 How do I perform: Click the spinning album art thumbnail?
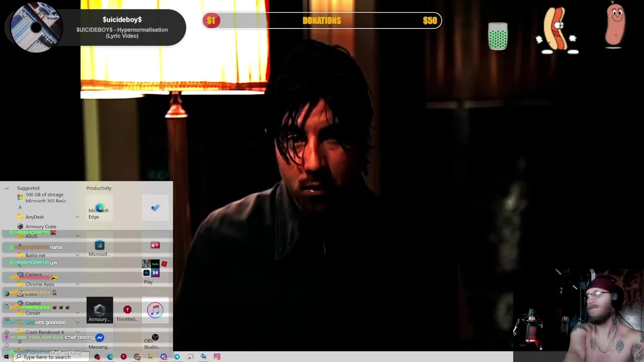pos(36,27)
